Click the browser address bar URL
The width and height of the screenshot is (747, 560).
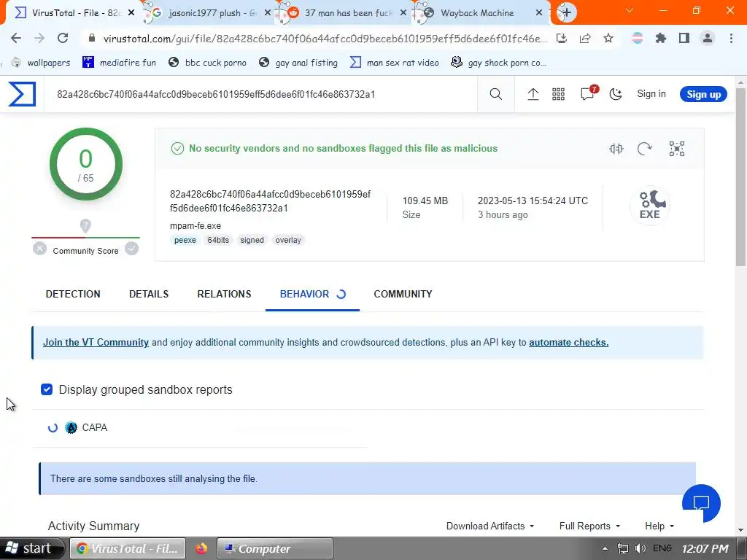tap(325, 39)
